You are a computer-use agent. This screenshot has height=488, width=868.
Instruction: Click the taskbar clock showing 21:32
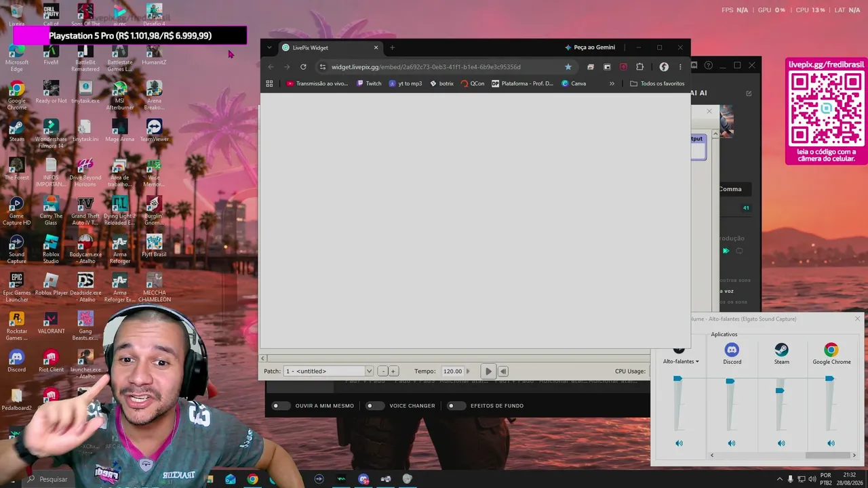pyautogui.click(x=848, y=479)
